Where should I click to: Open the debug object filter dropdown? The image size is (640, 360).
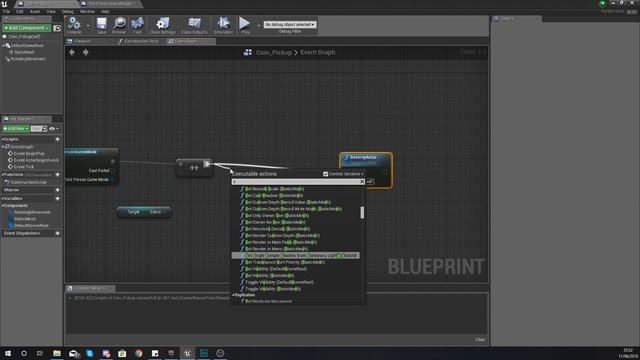pyautogui.click(x=290, y=24)
